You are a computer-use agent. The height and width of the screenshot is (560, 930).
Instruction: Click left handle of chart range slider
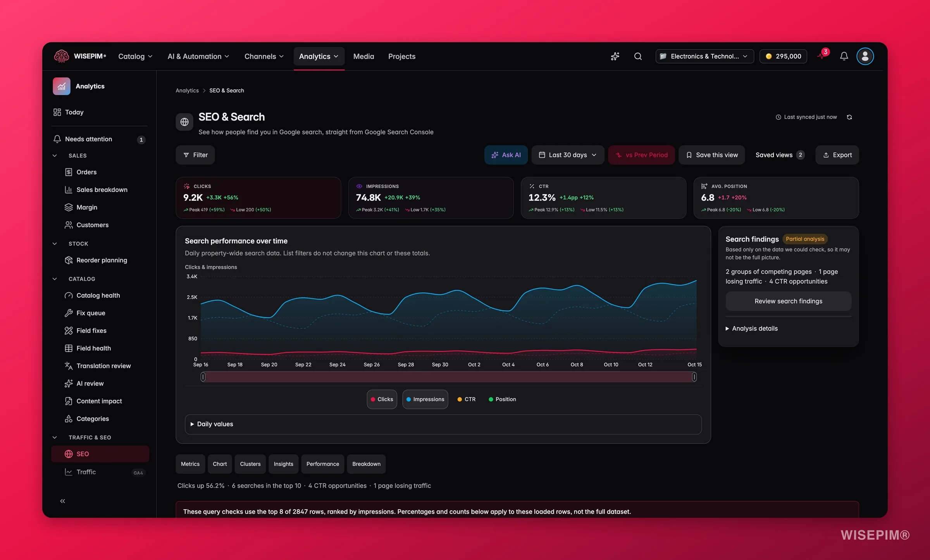point(203,377)
